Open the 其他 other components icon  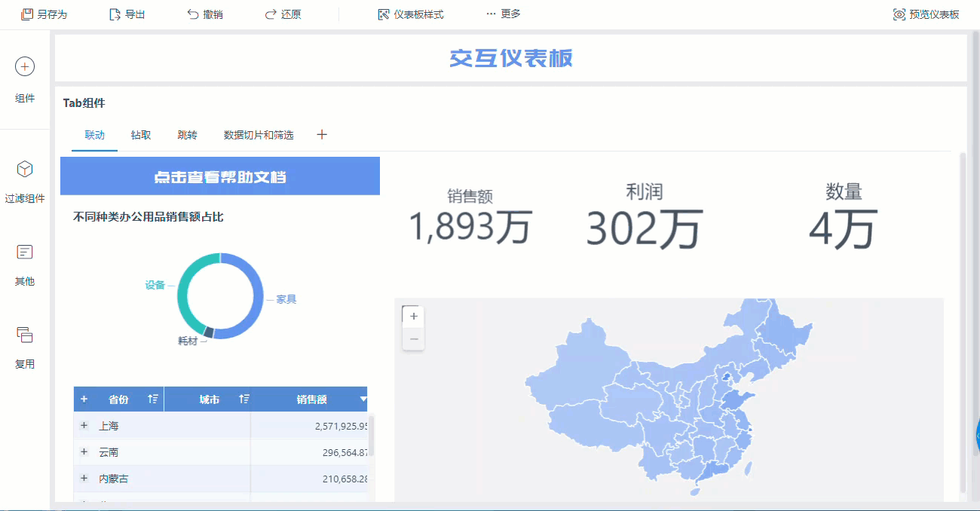pos(25,252)
